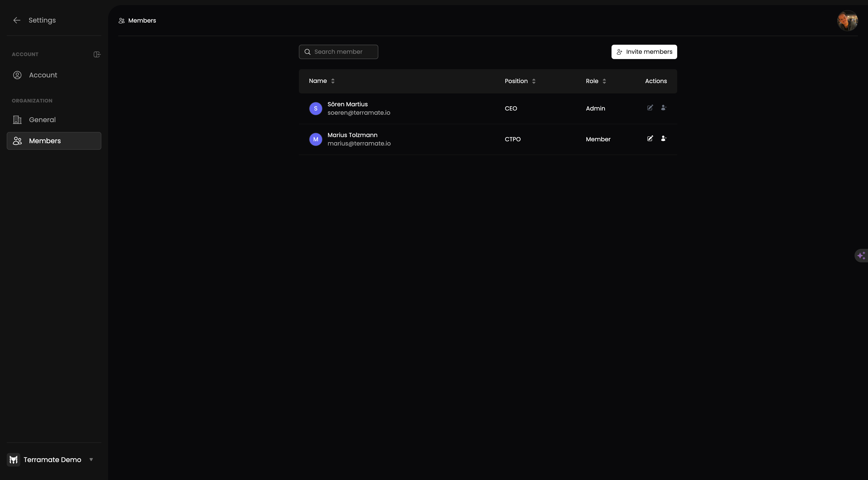Toggle sorting on the Name column
868x480 pixels.
click(x=333, y=81)
